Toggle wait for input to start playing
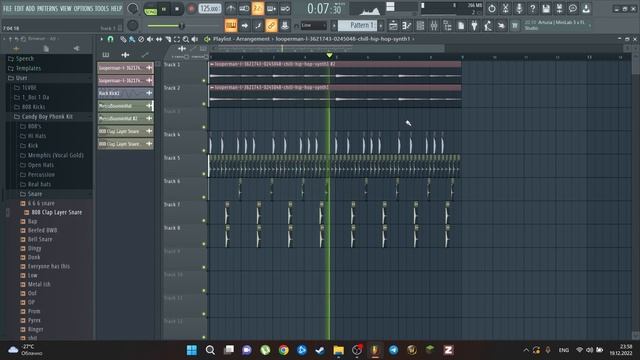 point(244,9)
